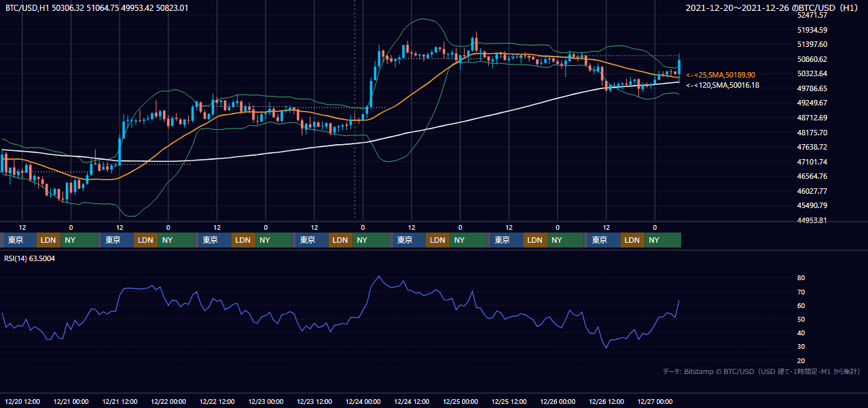The image size is (868, 408).
Task: Click time axis label 12/21 12:00
Action: tap(120, 402)
